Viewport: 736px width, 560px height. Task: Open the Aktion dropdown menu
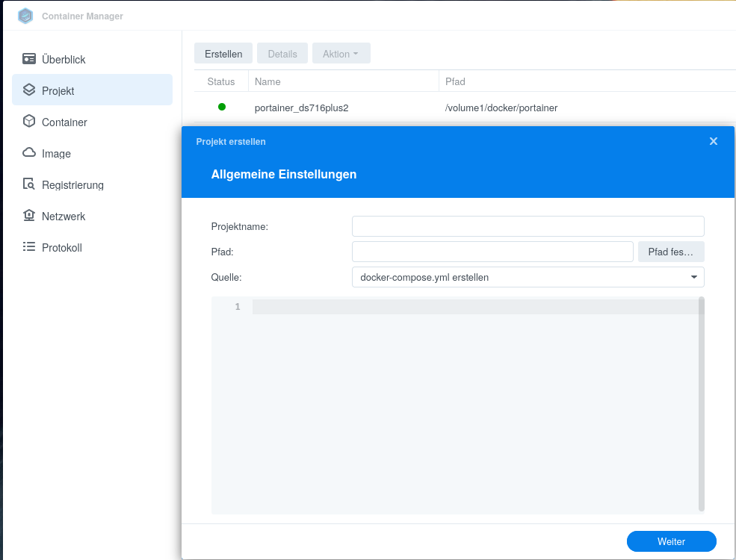(341, 54)
